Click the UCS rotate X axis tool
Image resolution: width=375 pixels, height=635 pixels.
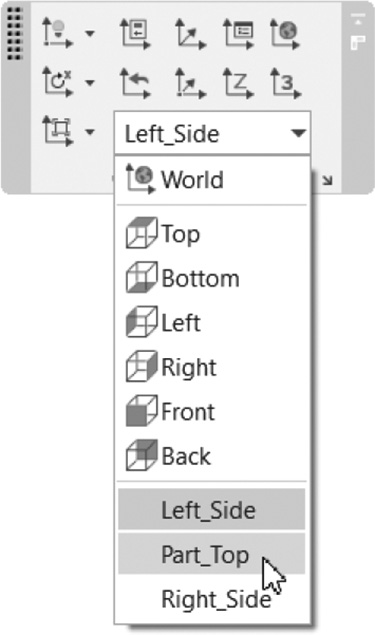click(58, 82)
